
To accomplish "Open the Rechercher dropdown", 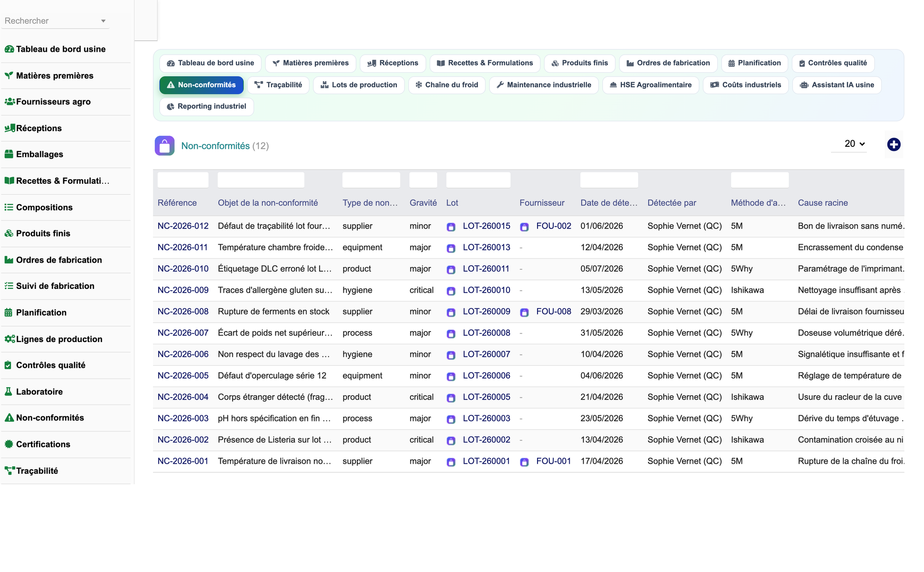I will [55, 21].
